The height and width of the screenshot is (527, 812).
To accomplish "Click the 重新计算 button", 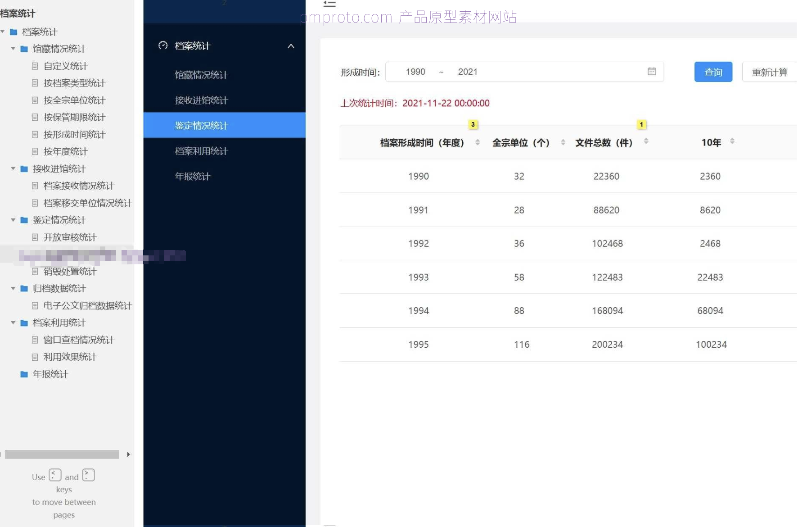I will (x=769, y=72).
